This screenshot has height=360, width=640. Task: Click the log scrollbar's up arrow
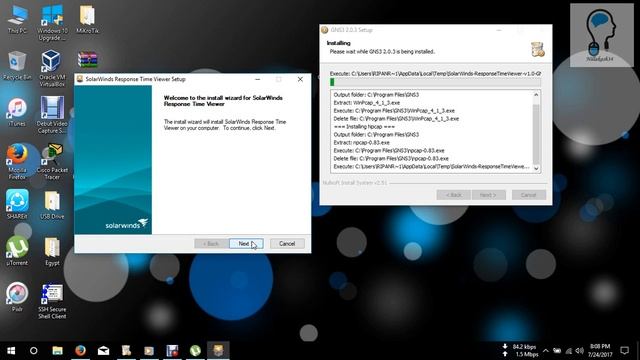(x=536, y=95)
